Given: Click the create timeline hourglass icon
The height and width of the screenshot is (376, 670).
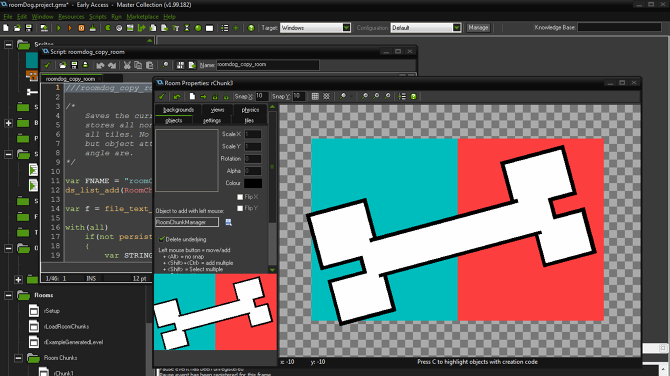Looking at the screenshot, I should [x=187, y=28].
